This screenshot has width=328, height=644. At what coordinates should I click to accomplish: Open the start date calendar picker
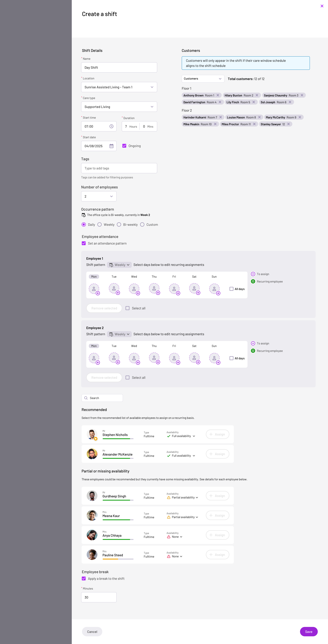point(111,146)
